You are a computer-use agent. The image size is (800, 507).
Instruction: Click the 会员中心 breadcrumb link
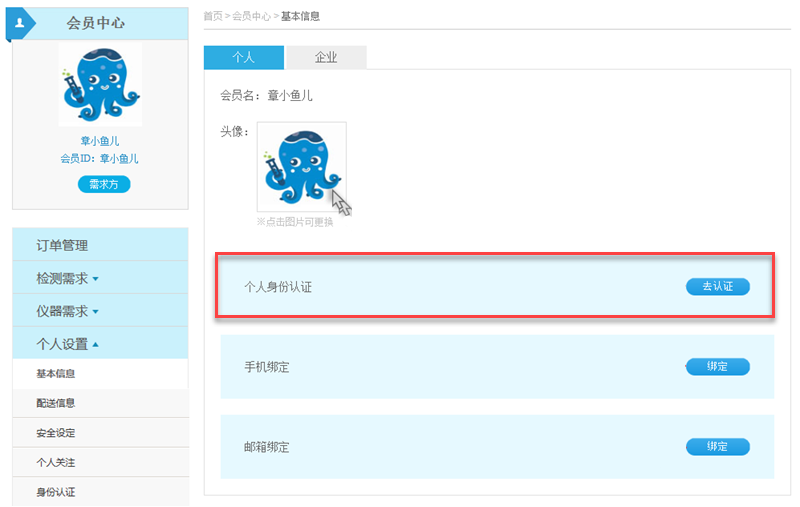pos(250,16)
